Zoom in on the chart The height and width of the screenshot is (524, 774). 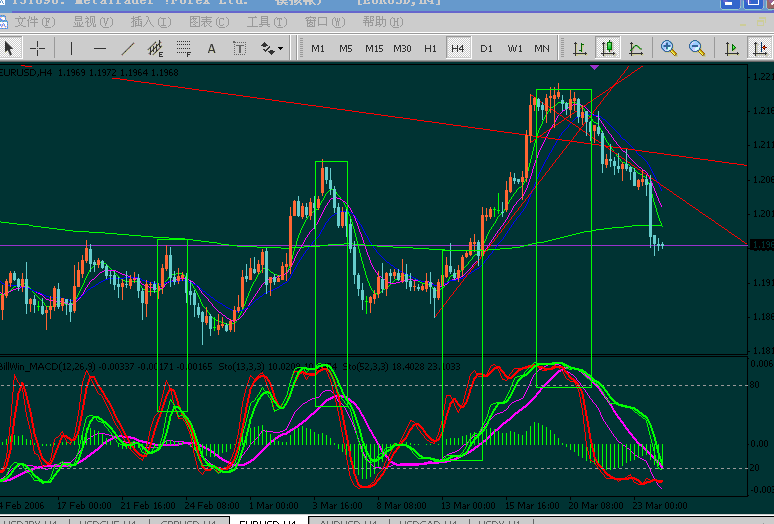pyautogui.click(x=668, y=48)
